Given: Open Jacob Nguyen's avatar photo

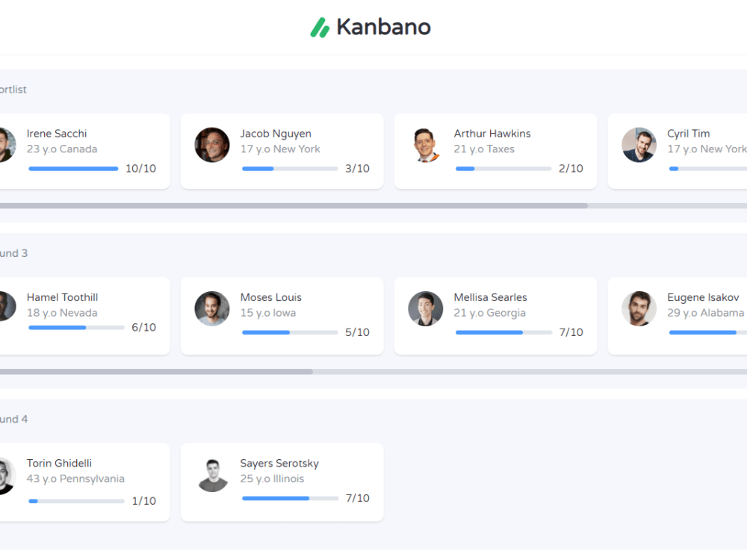Looking at the screenshot, I should pyautogui.click(x=212, y=145).
